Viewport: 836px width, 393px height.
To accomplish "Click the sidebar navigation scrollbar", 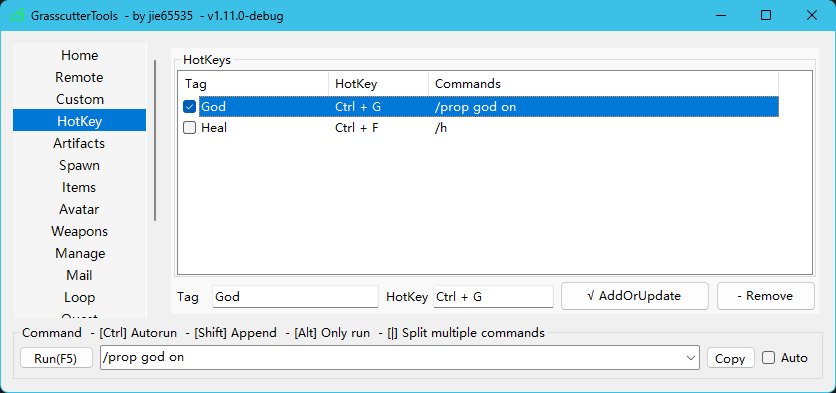I will click(x=155, y=140).
